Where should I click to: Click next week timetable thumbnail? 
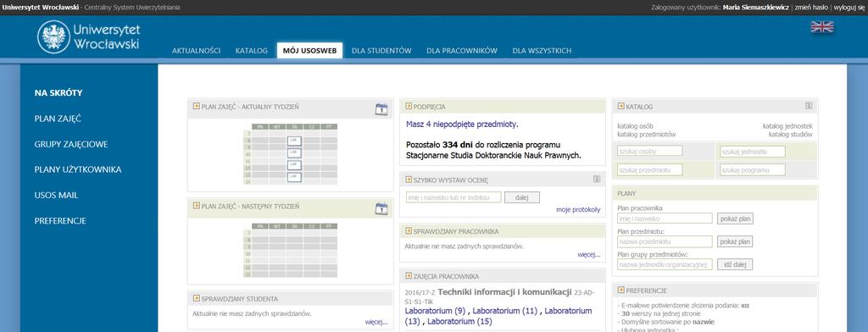tap(290, 250)
